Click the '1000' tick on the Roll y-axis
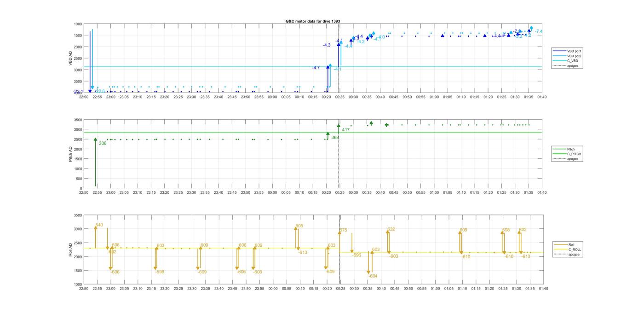This screenshot has height=319, width=644. tap(77, 284)
